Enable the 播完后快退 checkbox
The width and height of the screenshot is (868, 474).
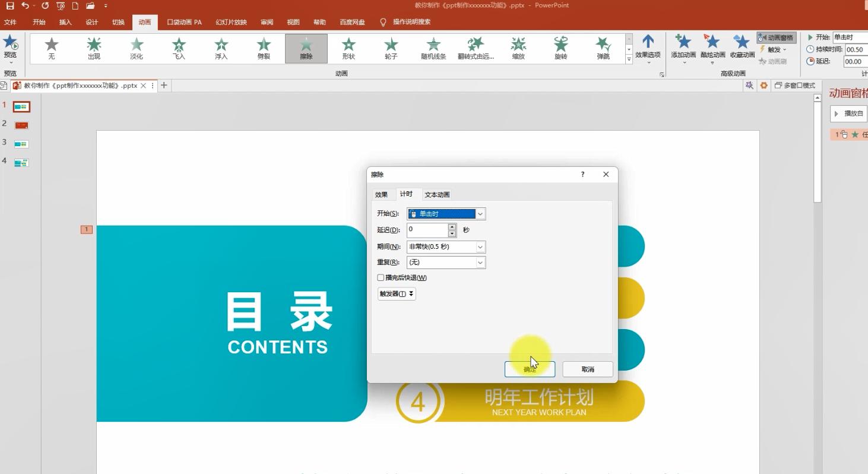[381, 277]
